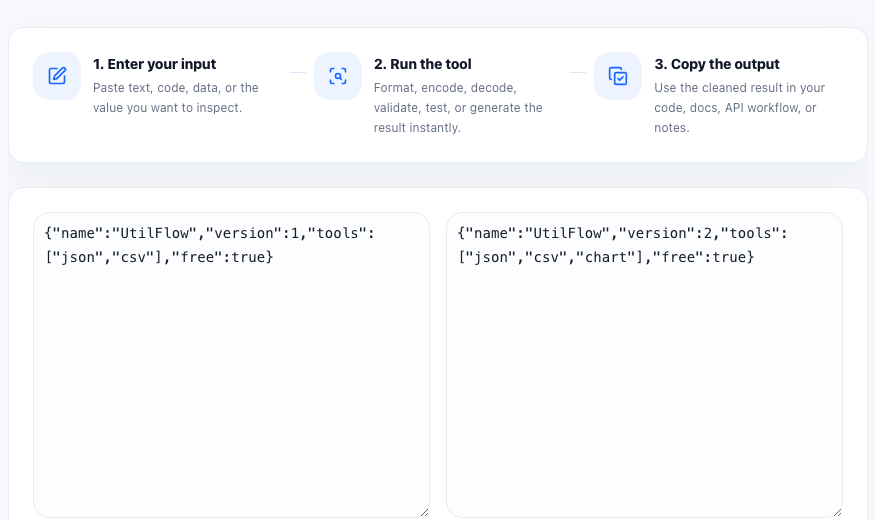Click the 'Format, encode, decode' description text
875x520 pixels.
458,108
